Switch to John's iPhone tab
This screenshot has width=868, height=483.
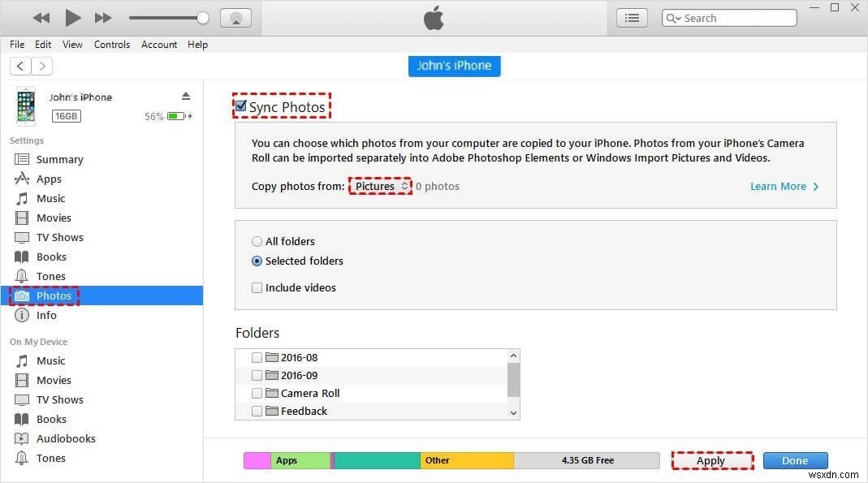[x=454, y=66]
